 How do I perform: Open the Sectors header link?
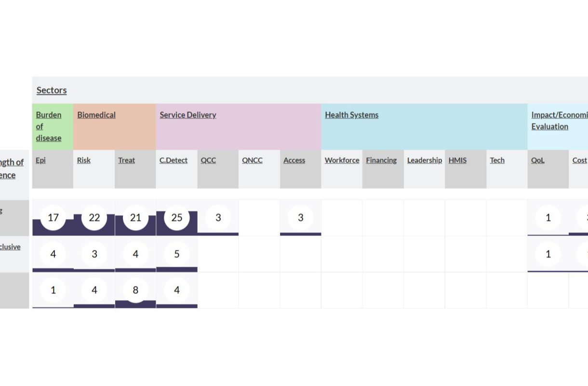(52, 90)
